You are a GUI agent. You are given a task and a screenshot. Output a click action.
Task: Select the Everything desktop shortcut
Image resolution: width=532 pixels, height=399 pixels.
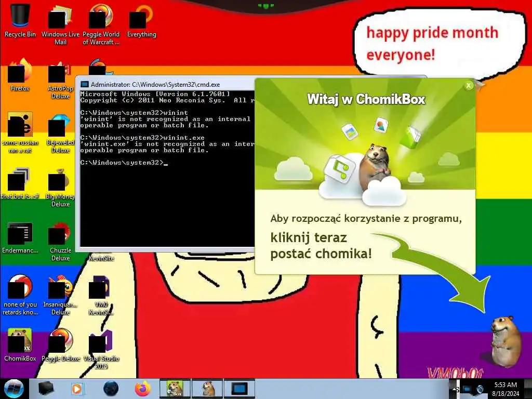[x=141, y=20]
